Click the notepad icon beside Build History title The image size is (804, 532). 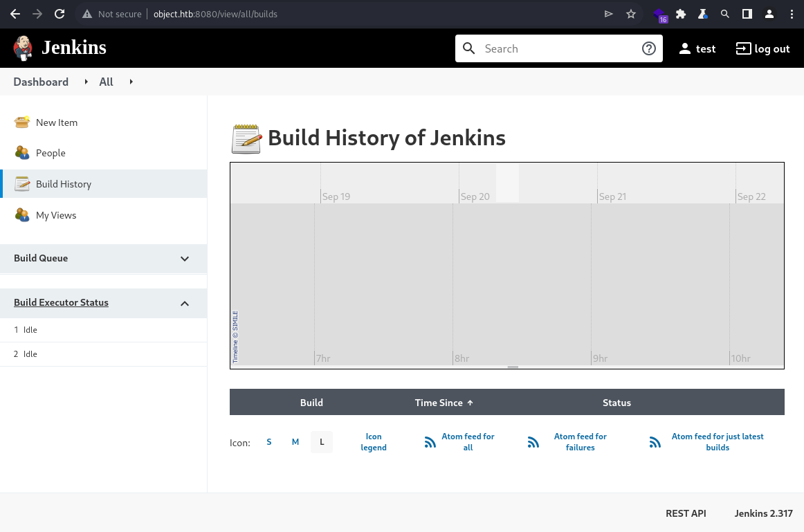pos(246,139)
